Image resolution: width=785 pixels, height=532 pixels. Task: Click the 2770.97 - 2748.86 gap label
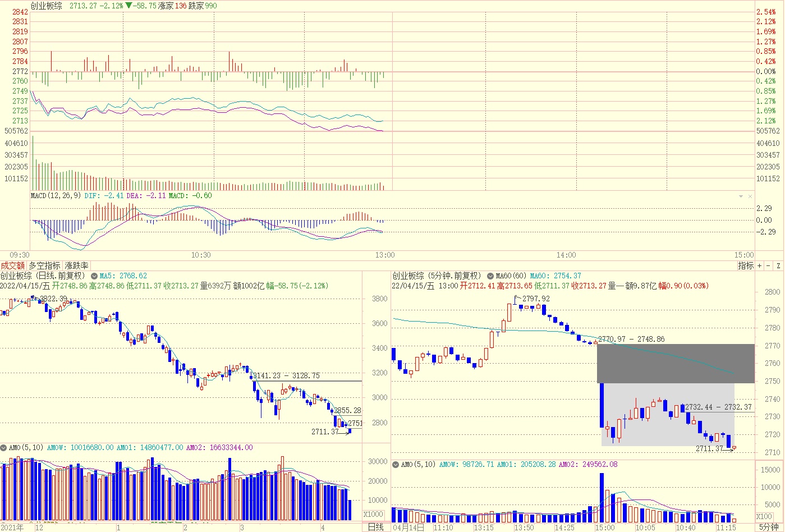pyautogui.click(x=631, y=339)
